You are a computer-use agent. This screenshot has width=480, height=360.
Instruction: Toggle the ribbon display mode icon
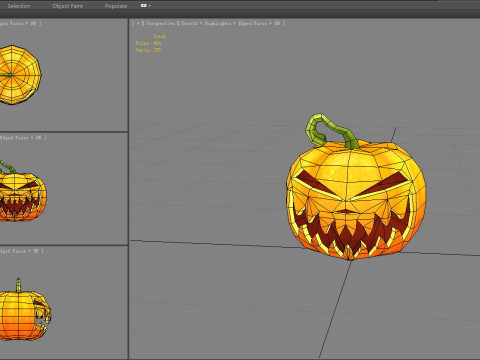pyautogui.click(x=144, y=5)
